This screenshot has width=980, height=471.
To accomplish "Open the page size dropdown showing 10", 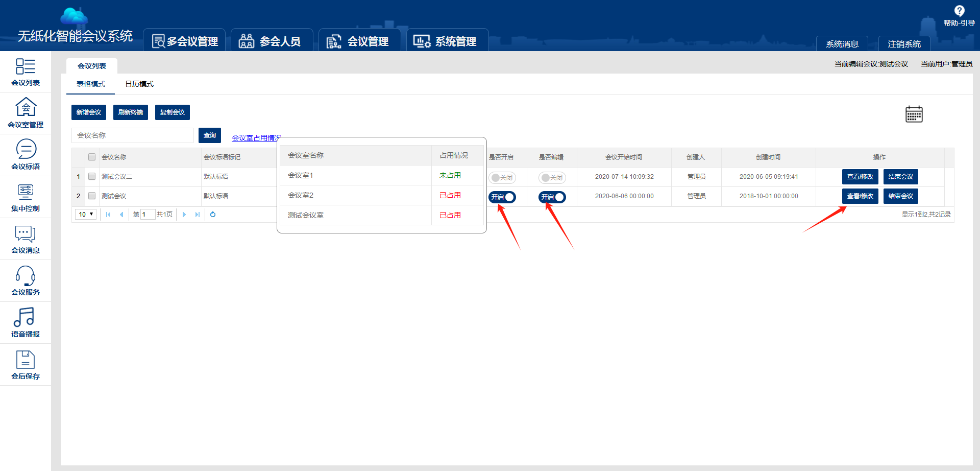I will (86, 215).
